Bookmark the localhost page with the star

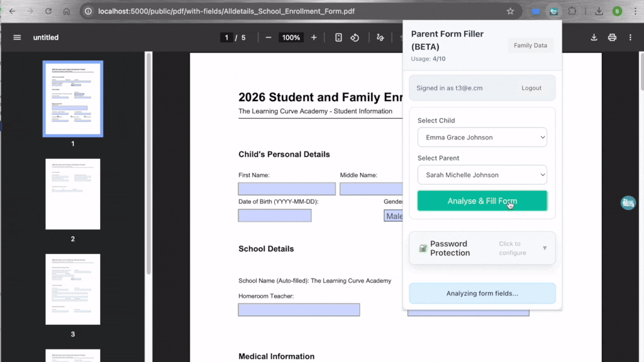click(511, 11)
